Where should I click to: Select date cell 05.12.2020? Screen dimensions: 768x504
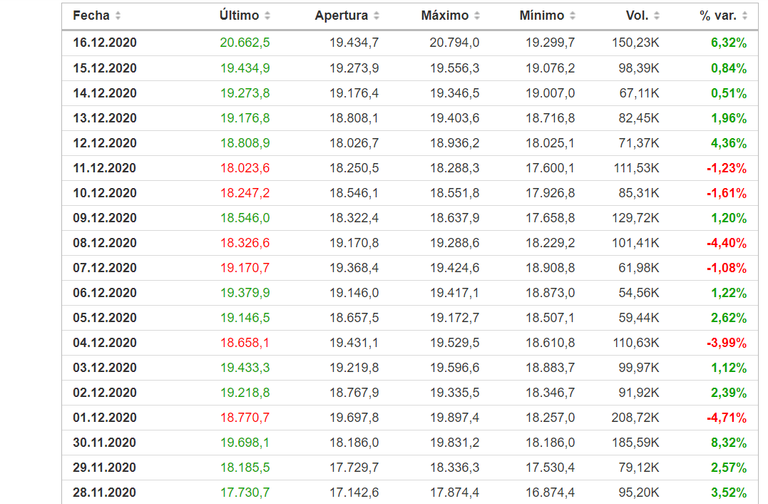click(x=105, y=318)
